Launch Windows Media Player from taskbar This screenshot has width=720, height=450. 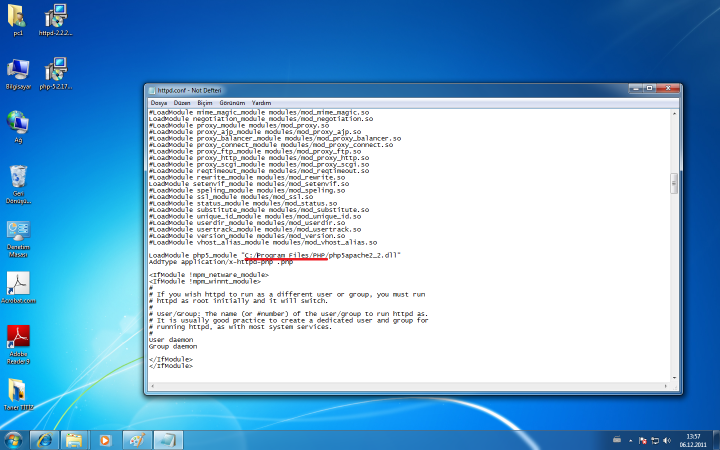104,439
